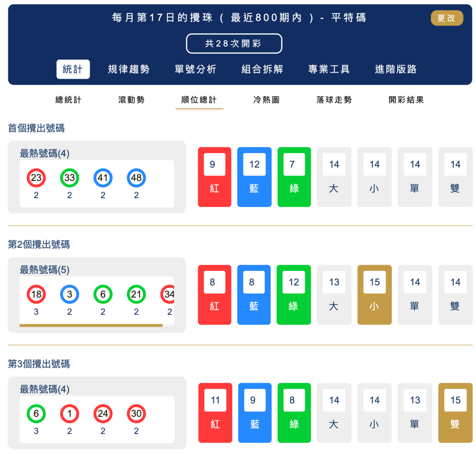
Task: Select the red 紅 tile in the first row
Action: [214, 177]
